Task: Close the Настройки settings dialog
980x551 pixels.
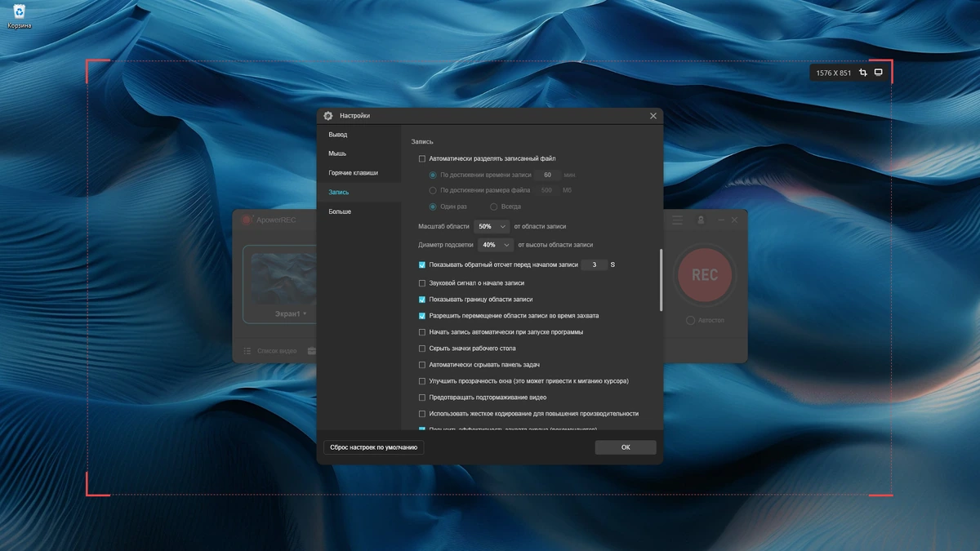Action: coord(653,116)
